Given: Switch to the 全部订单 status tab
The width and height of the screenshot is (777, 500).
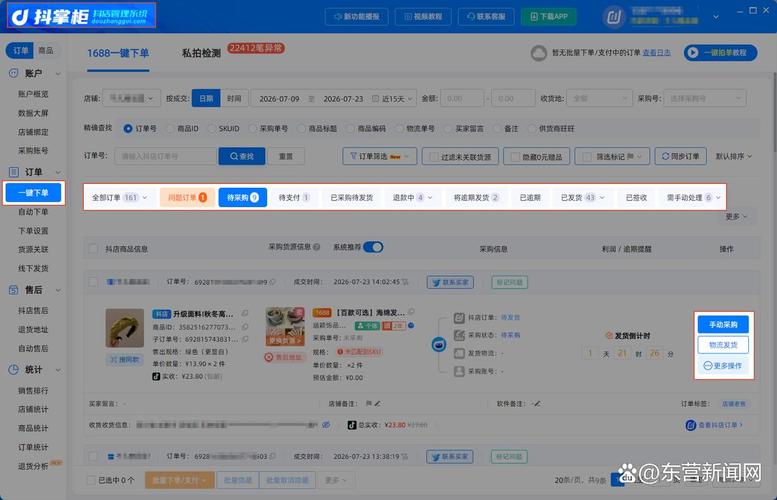Looking at the screenshot, I should click(119, 197).
